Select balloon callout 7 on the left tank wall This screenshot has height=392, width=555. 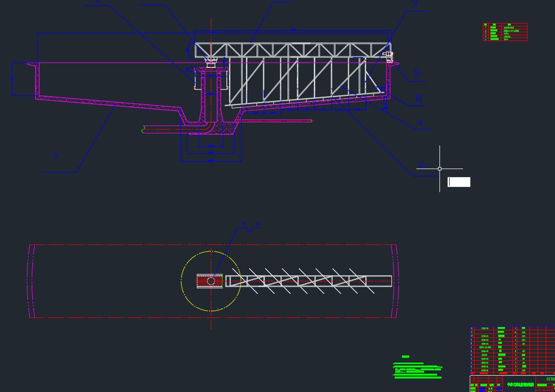[x=56, y=157]
